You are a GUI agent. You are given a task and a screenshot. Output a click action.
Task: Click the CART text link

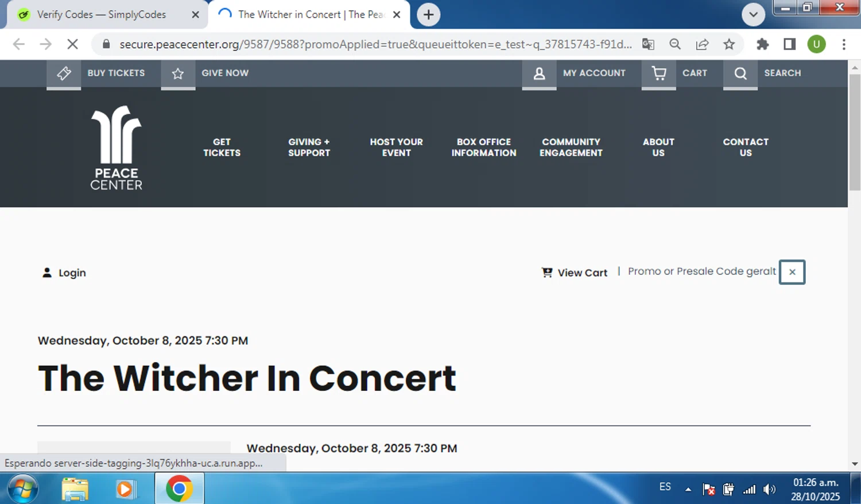[695, 73]
